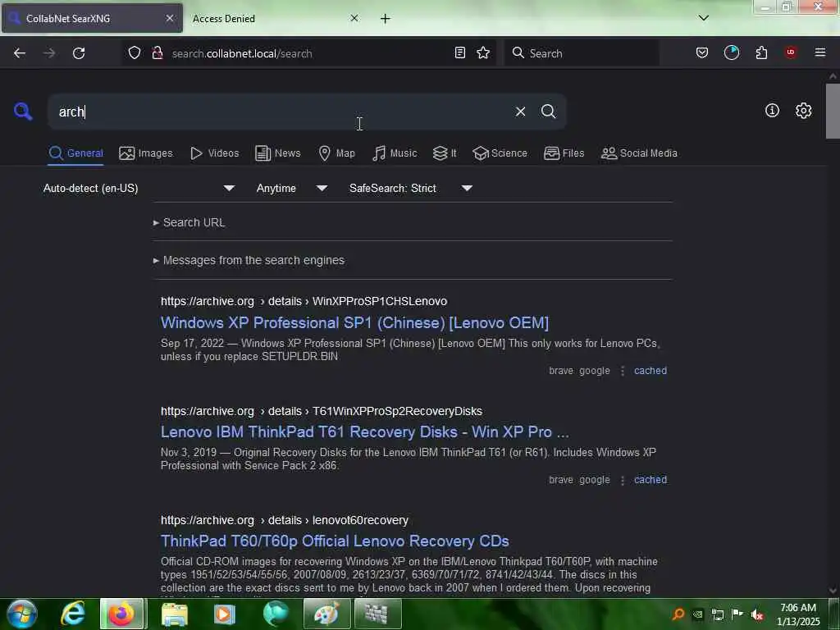Switch to the Access Denied tab
Viewport: 840px width, 630px height.
click(267, 19)
